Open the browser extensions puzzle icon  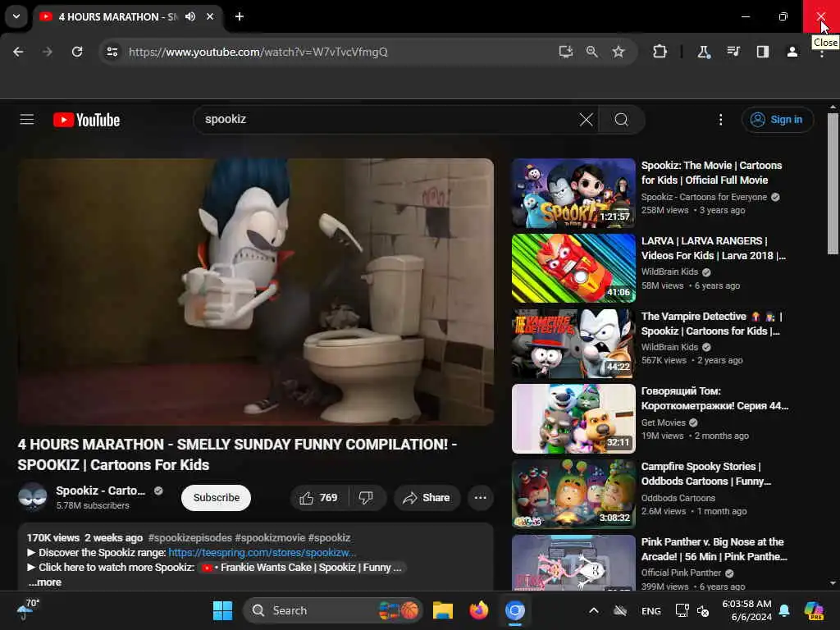[x=660, y=52]
